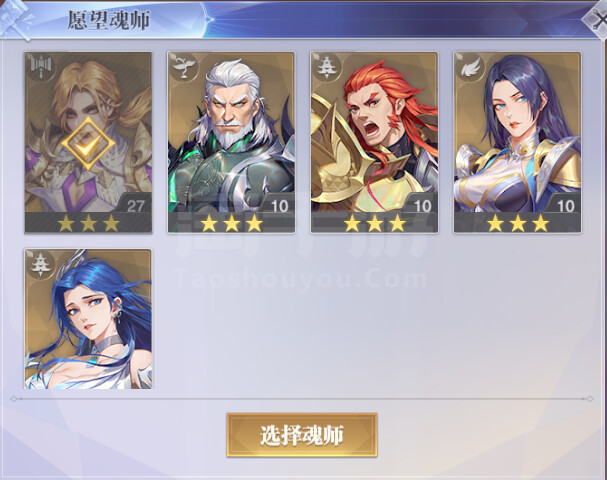Click the leaf class icon on old man card

click(x=183, y=68)
